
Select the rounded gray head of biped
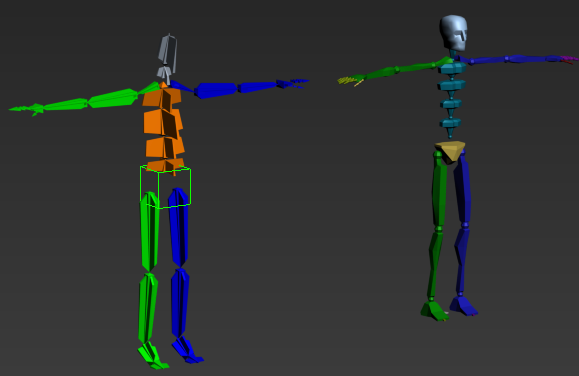click(x=453, y=33)
